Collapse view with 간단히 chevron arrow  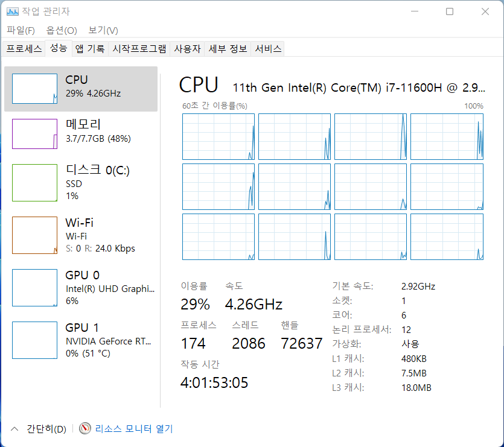pos(14,429)
